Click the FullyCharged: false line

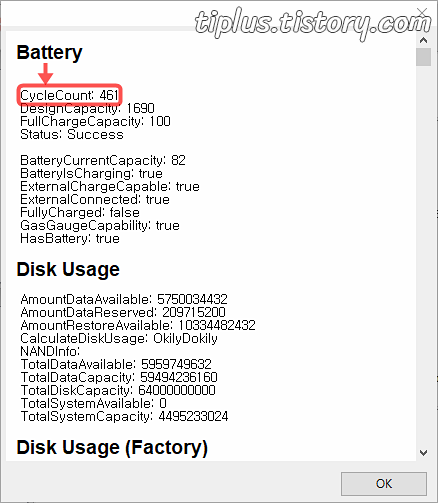coord(80,212)
